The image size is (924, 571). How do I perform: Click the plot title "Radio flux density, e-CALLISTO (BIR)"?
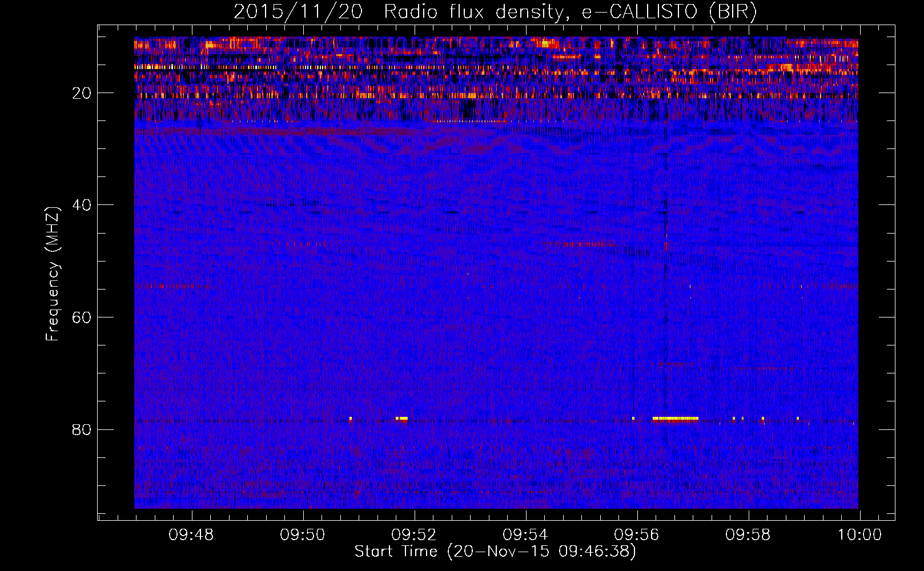pyautogui.click(x=570, y=12)
